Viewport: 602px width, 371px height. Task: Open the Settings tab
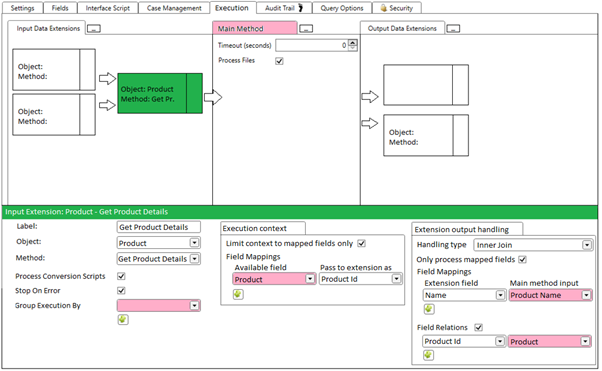click(x=22, y=8)
